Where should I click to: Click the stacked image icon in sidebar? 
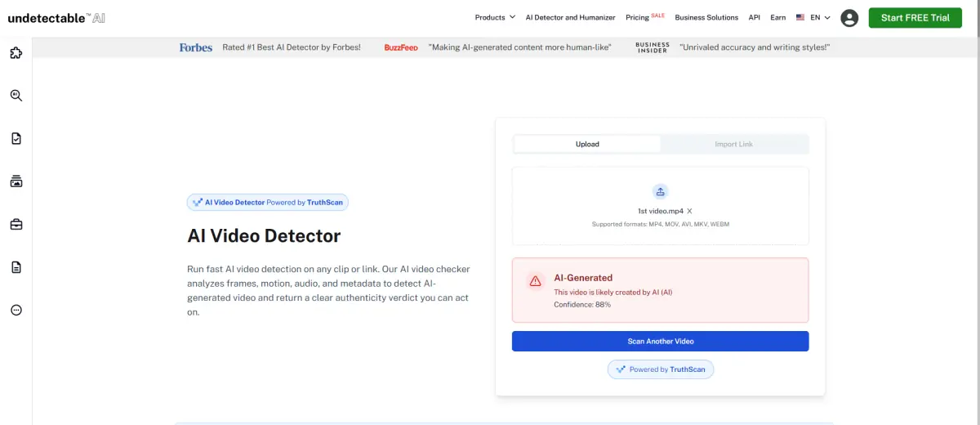click(x=16, y=181)
